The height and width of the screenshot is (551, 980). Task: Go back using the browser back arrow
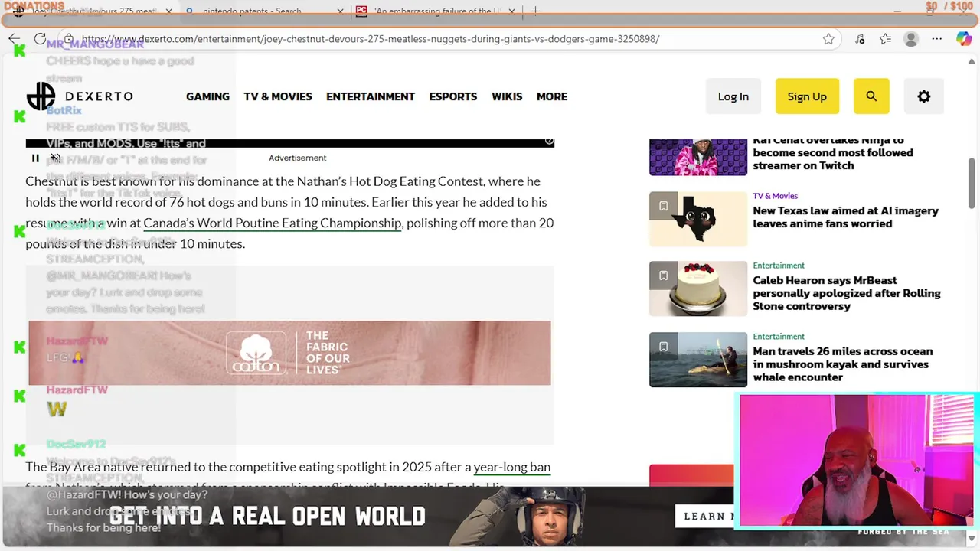point(15,38)
